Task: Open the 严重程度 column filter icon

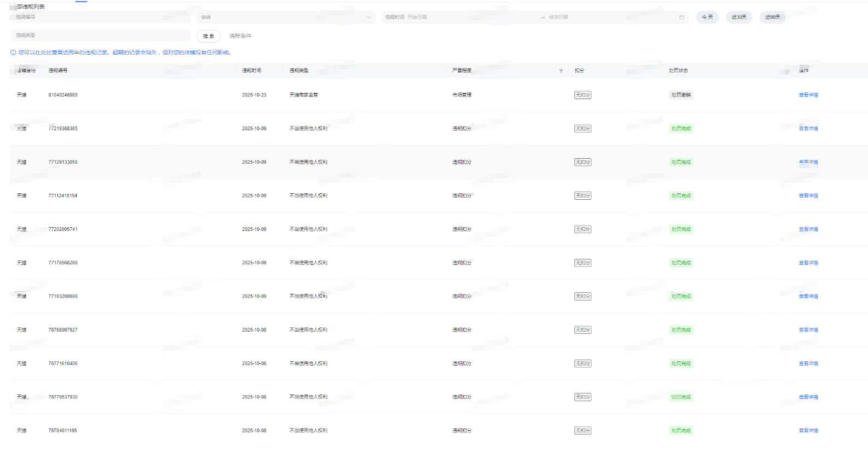Action: (x=561, y=71)
